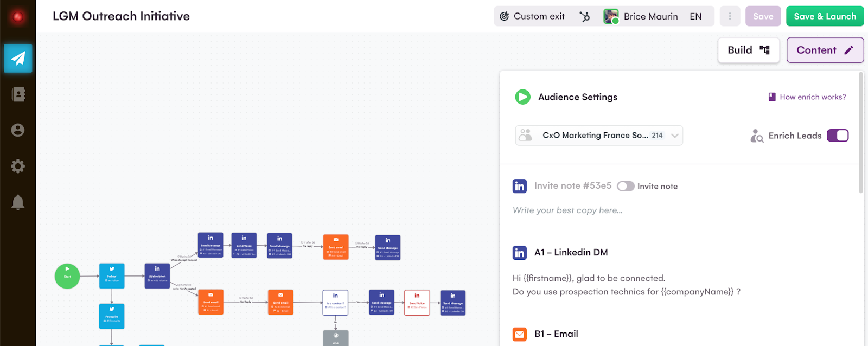Open the contacts book in sidebar

click(18, 94)
